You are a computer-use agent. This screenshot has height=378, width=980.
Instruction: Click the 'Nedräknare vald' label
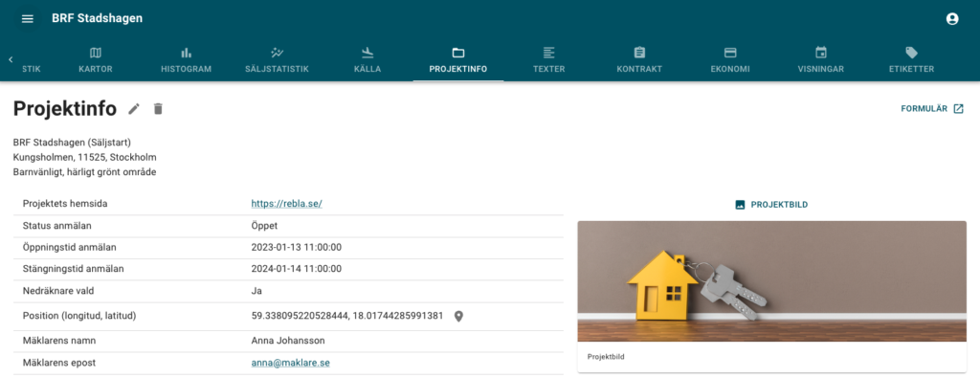tap(58, 291)
